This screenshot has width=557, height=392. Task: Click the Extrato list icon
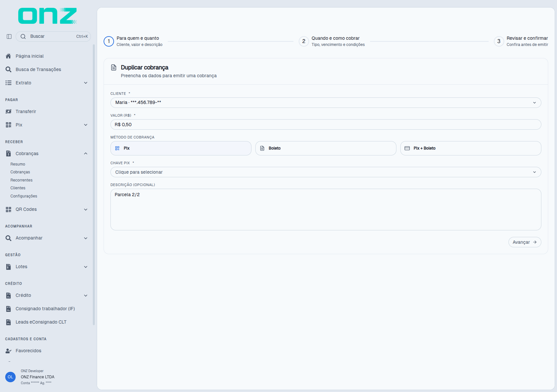coord(8,83)
